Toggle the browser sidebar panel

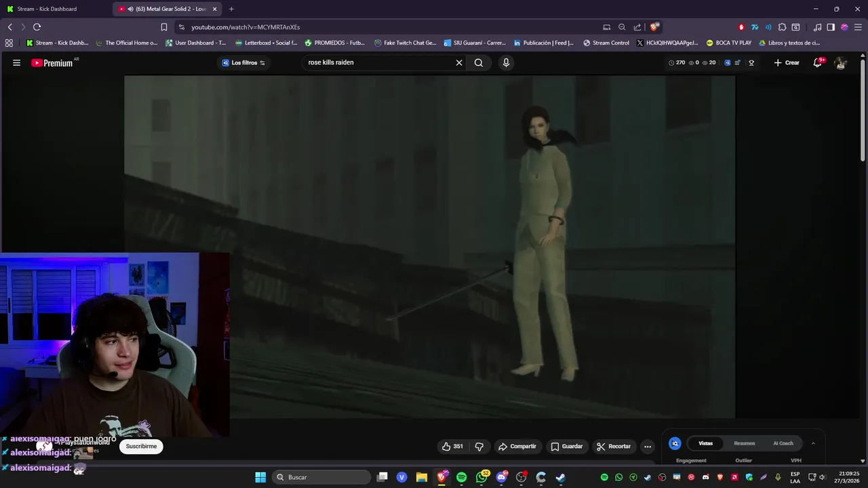pyautogui.click(x=831, y=27)
